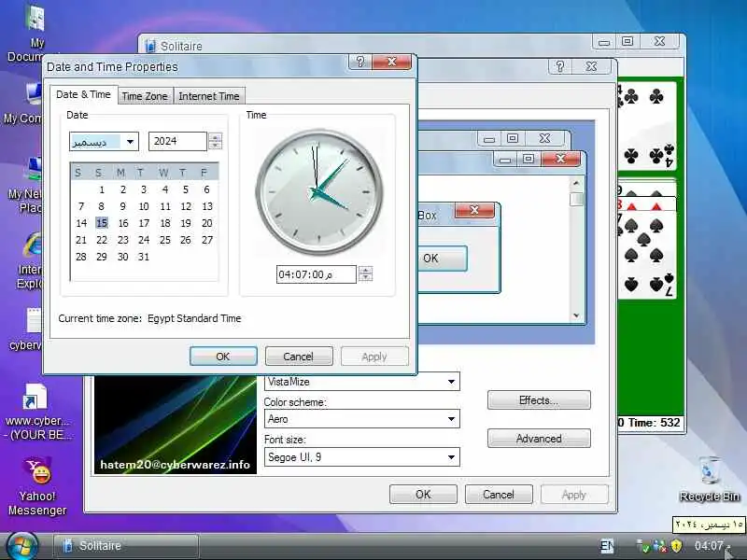Screen dimensions: 747x560
Task: Click the security shield tray icon
Action: 676,546
